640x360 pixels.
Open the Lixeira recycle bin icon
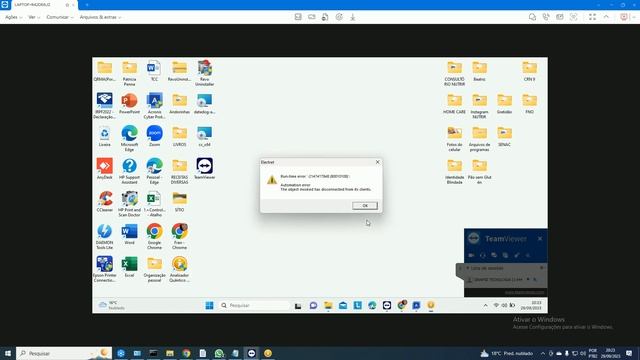coord(104,136)
